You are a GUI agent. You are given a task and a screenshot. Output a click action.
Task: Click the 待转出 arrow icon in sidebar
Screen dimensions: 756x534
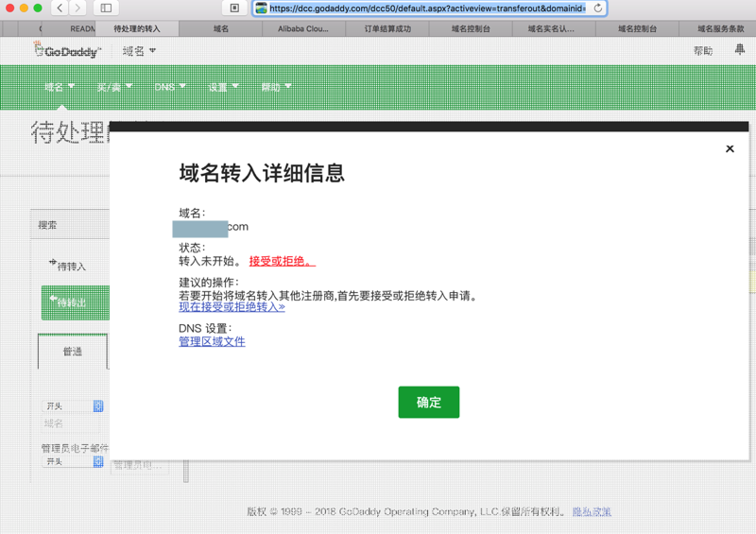click(53, 299)
